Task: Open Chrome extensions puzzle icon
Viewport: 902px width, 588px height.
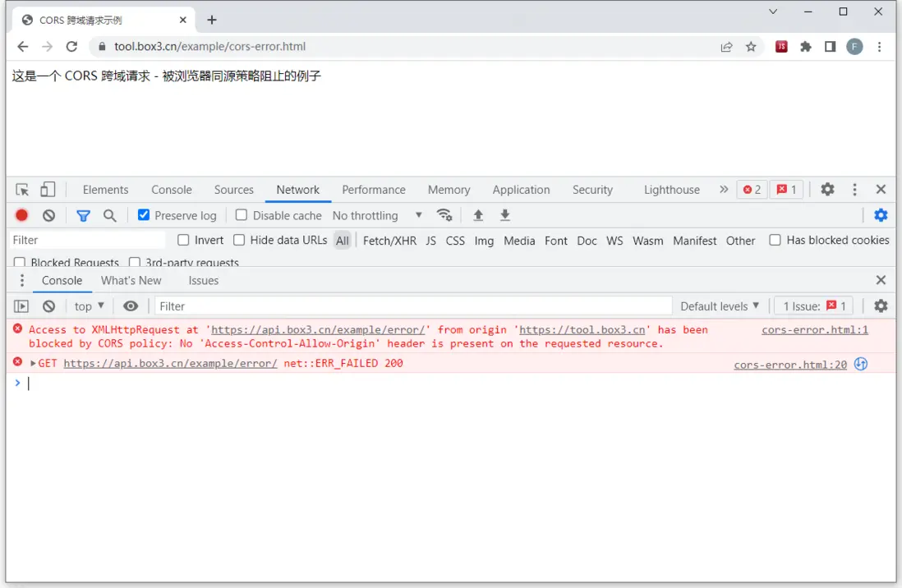Action: point(805,47)
